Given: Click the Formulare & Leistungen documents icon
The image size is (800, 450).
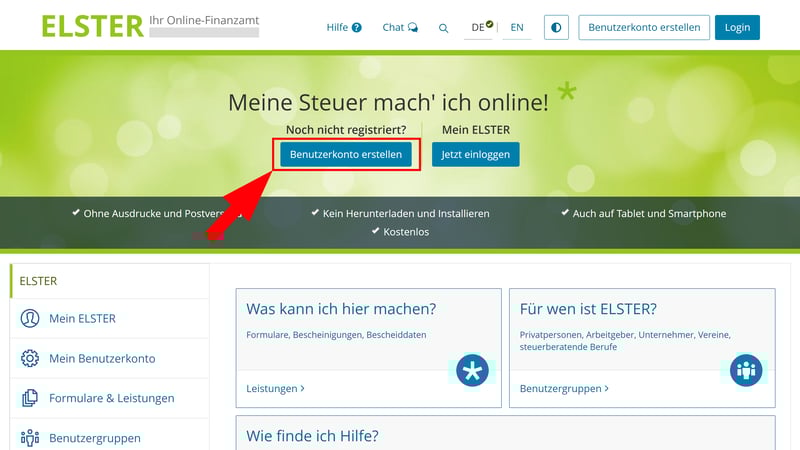Looking at the screenshot, I should (30, 398).
